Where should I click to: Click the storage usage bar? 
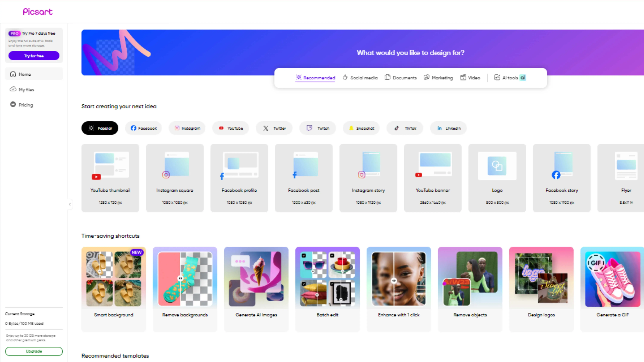pyautogui.click(x=34, y=329)
